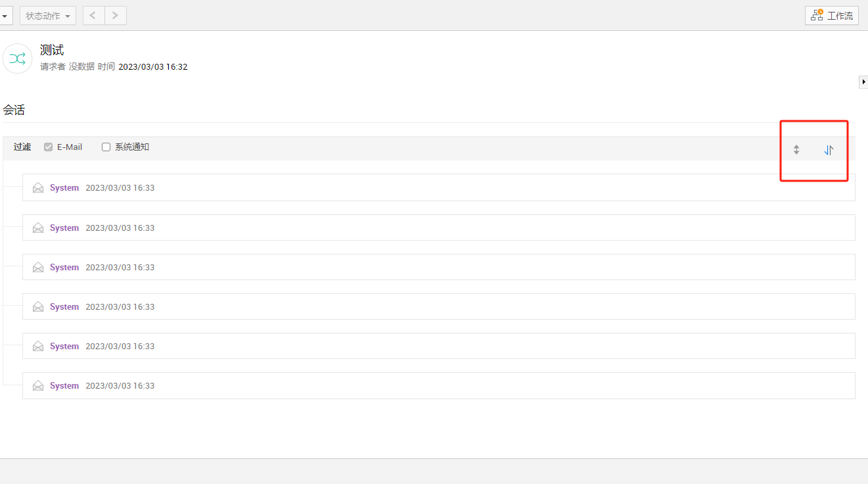Toggle expand or collapse all conversation articles

[x=796, y=149]
